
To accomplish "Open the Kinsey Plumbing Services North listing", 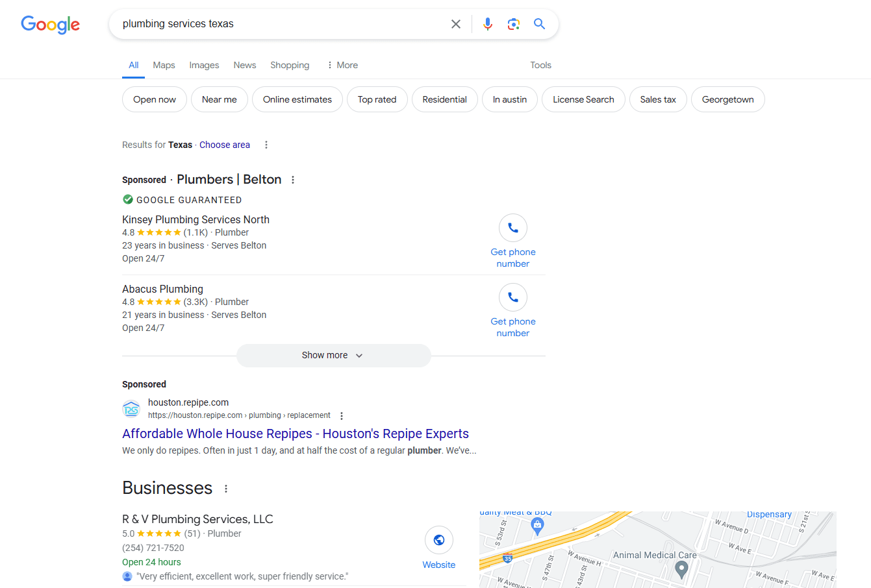I will coord(196,219).
